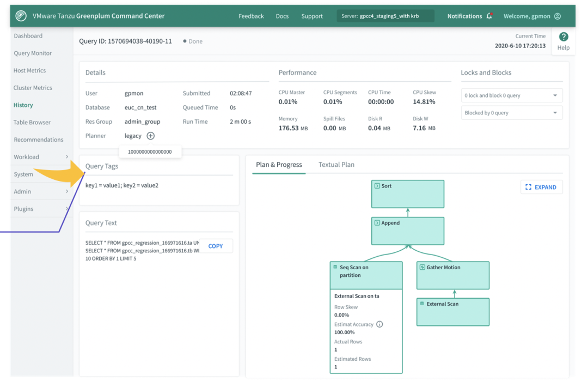Open Table Browser page
The width and height of the screenshot is (588, 387).
pyautogui.click(x=32, y=122)
